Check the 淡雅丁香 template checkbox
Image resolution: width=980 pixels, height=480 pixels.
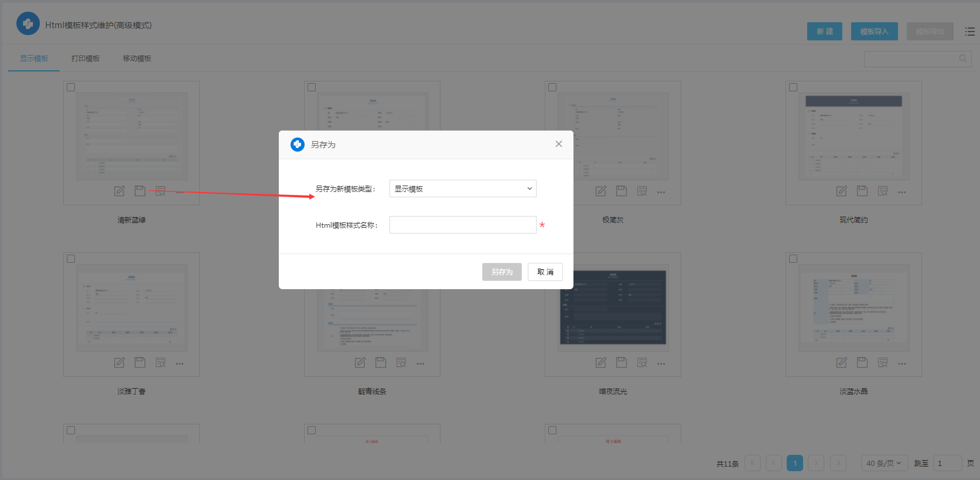[x=71, y=259]
